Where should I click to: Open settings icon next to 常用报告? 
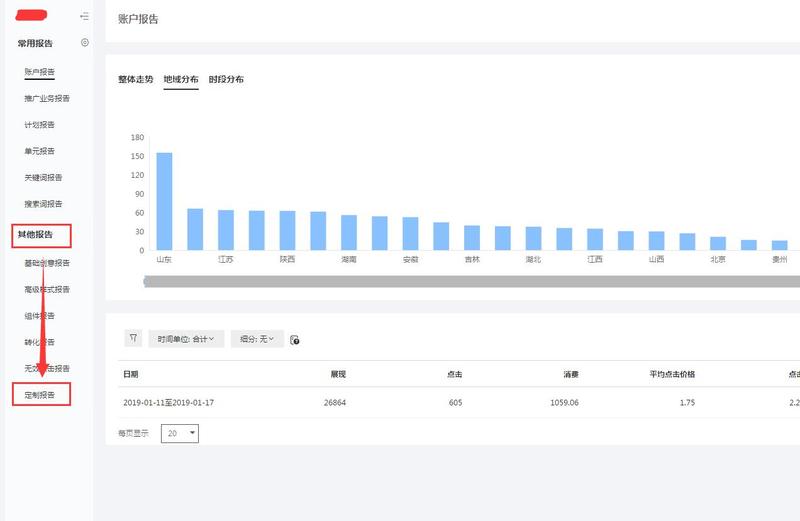[85, 42]
